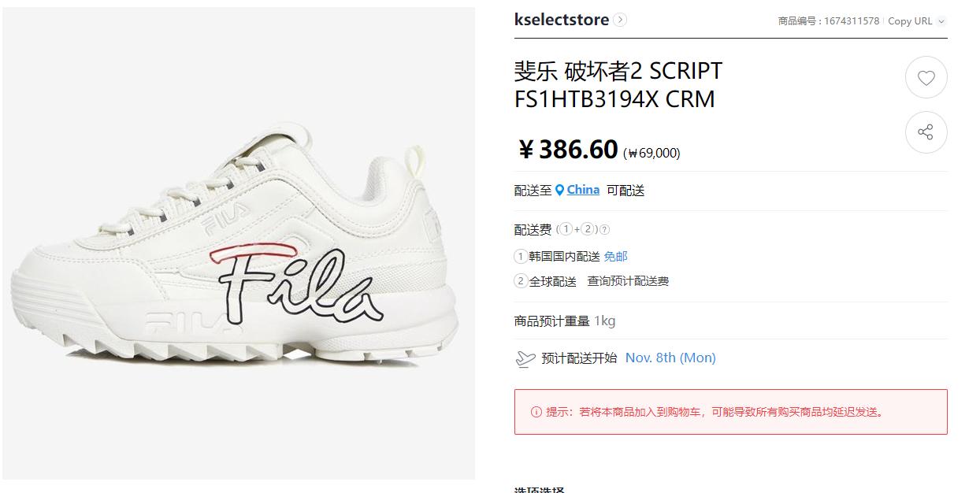Click the product number 1674311578
Image resolution: width=980 pixels, height=493 pixels.
[x=852, y=21]
